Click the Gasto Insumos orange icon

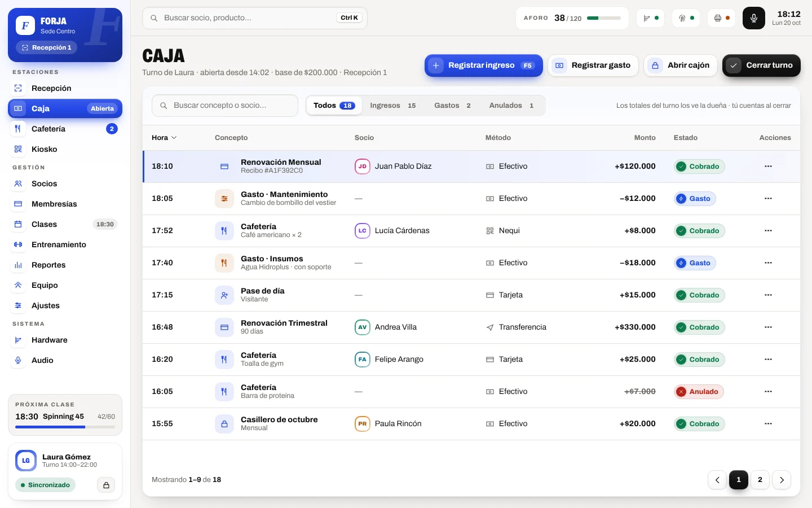pyautogui.click(x=224, y=263)
